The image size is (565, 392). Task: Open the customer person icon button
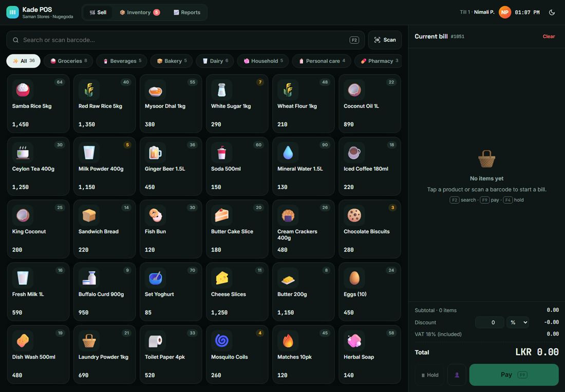click(x=457, y=375)
